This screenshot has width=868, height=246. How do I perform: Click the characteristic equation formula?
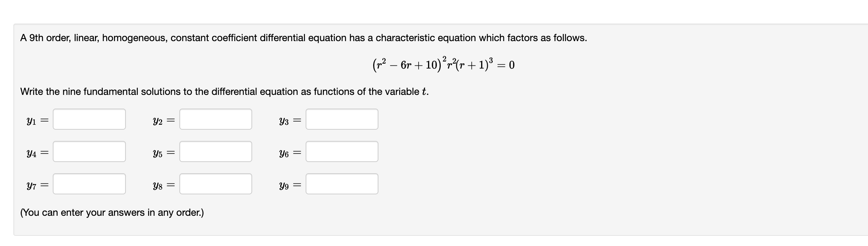tap(444, 64)
